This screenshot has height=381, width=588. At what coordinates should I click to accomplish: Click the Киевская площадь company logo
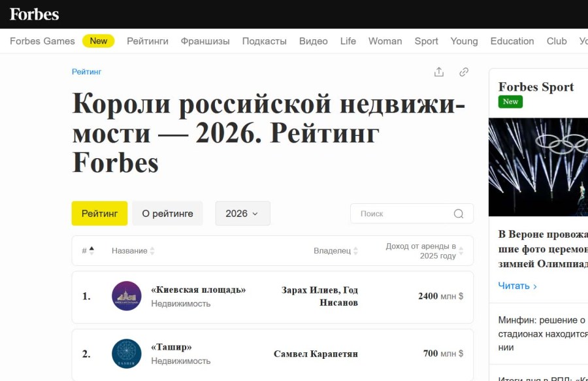click(127, 296)
